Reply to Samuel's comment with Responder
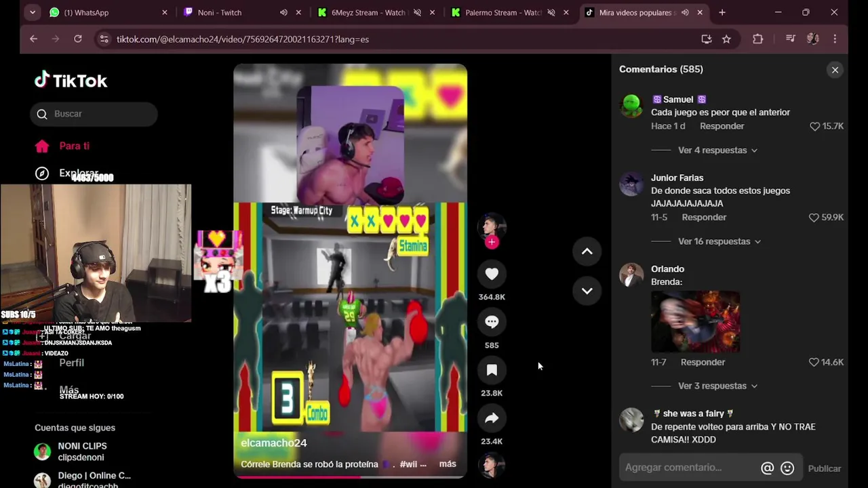Image resolution: width=868 pixels, height=488 pixels. (x=722, y=126)
